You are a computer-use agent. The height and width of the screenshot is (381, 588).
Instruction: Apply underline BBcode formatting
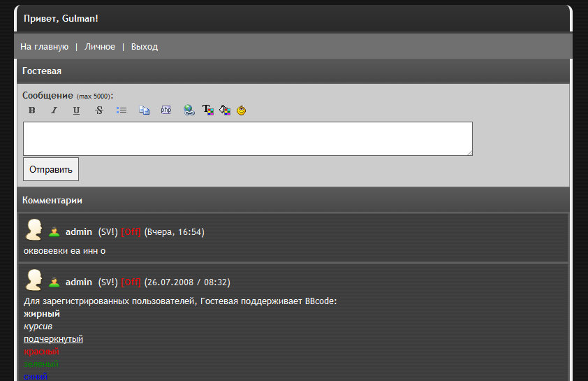(x=76, y=110)
